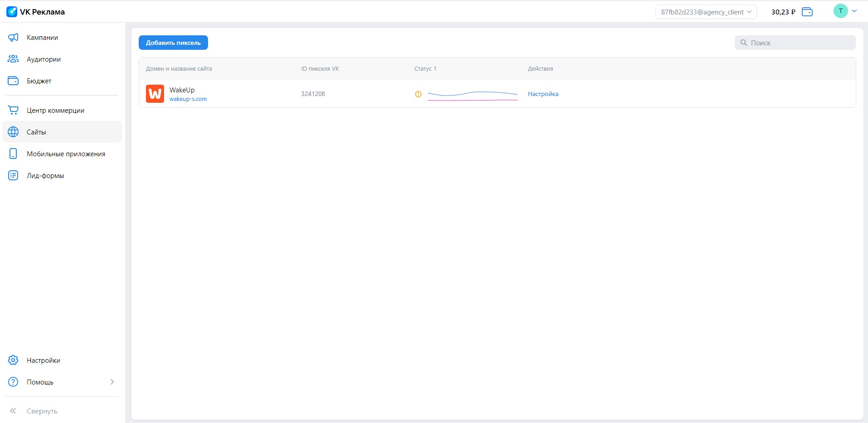Select the Сайты globe icon

pos(14,132)
